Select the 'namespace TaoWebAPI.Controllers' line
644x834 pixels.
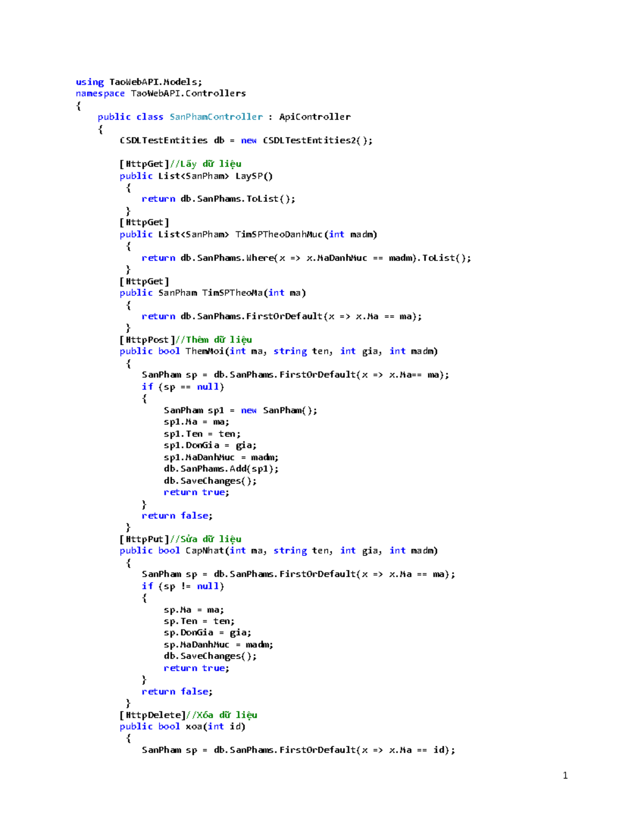click(x=161, y=93)
